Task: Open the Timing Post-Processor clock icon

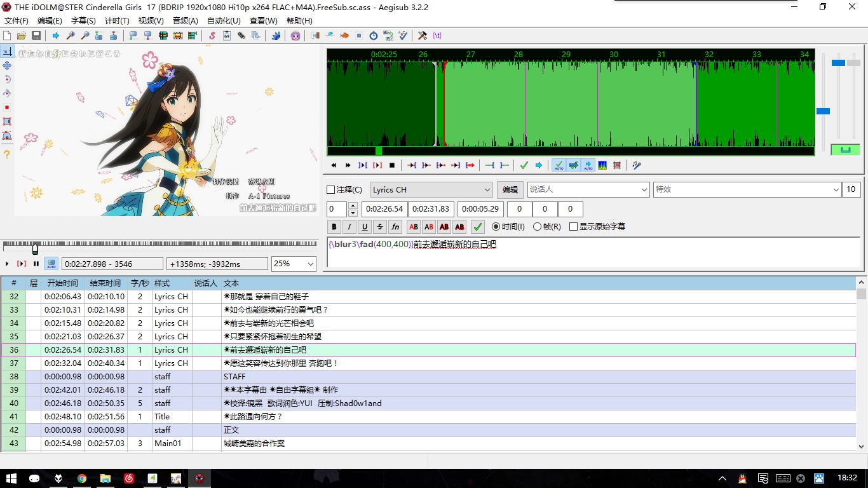Action: click(x=374, y=36)
